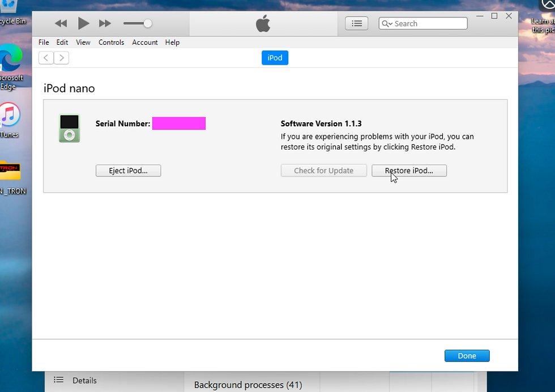Minimize the iTunes window
The image size is (555, 392).
(x=480, y=16)
